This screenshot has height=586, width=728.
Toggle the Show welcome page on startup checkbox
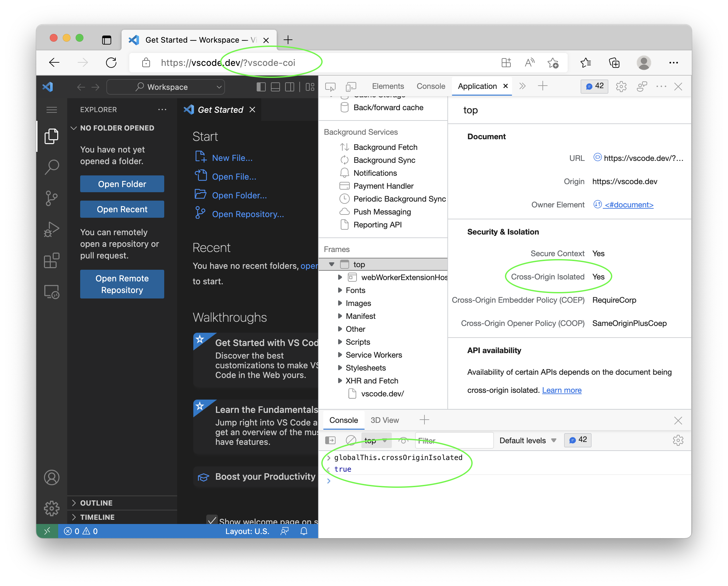212,520
